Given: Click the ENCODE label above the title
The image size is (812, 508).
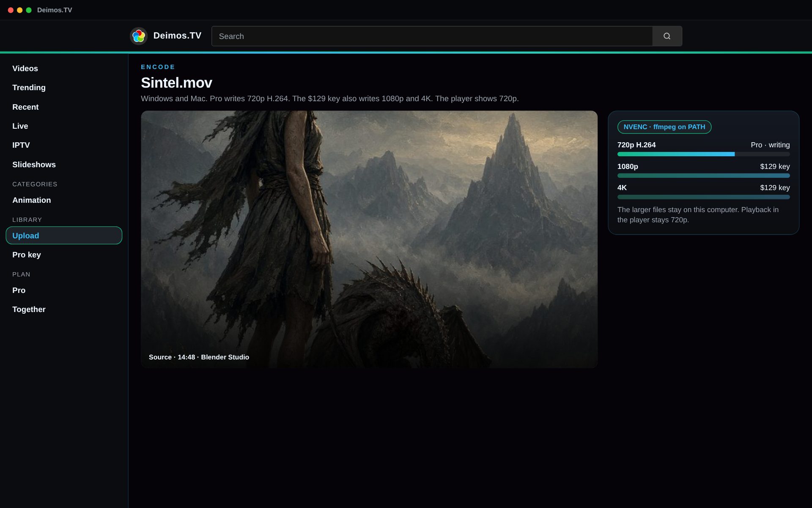Looking at the screenshot, I should click(158, 67).
